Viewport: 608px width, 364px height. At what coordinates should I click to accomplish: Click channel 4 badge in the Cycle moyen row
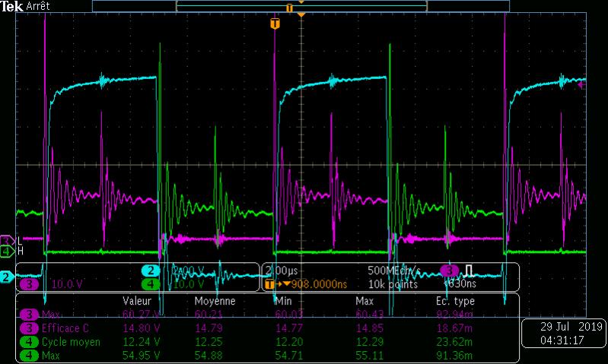point(29,342)
